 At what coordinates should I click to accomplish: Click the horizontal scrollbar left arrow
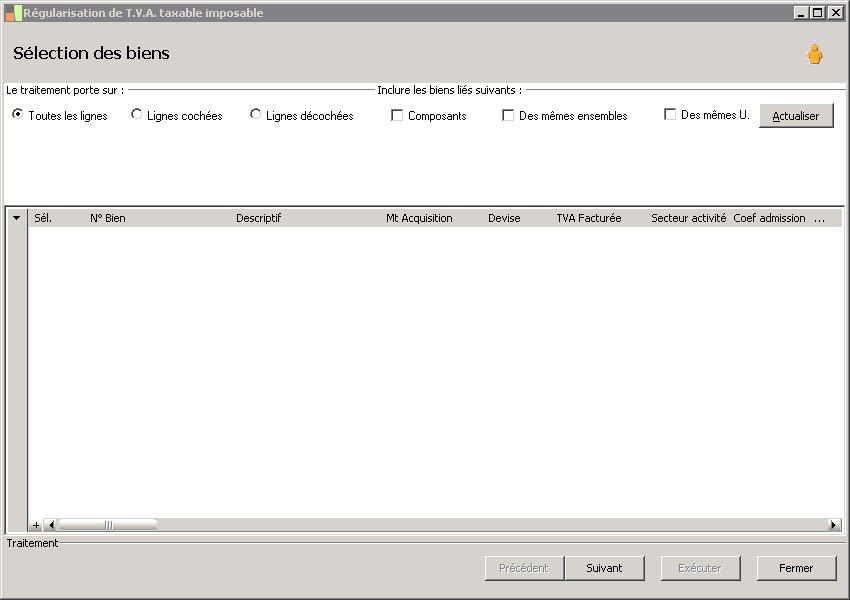(x=51, y=525)
